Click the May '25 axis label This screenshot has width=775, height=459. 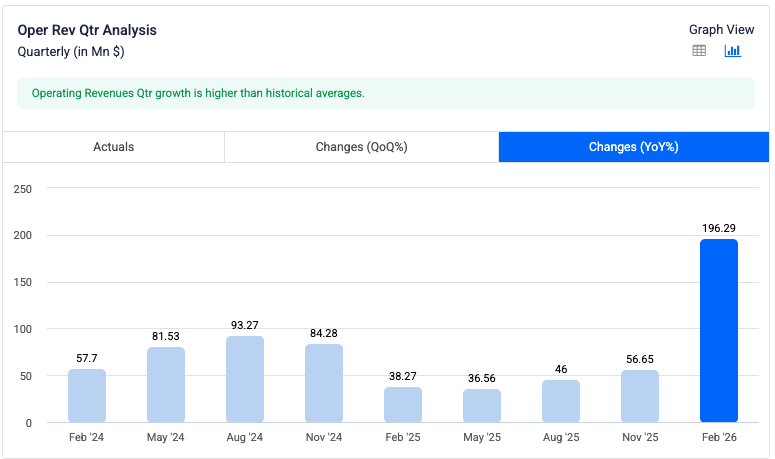tap(482, 437)
